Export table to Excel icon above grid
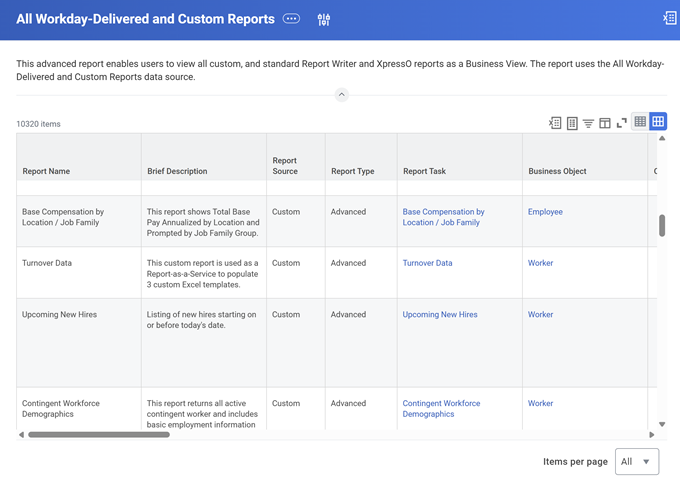The image size is (680, 480). point(555,123)
